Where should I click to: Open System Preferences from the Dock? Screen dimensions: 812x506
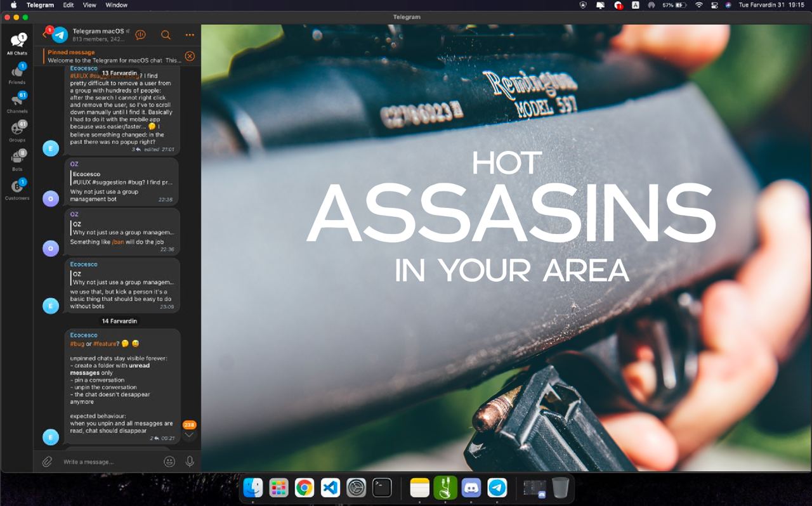(x=357, y=488)
